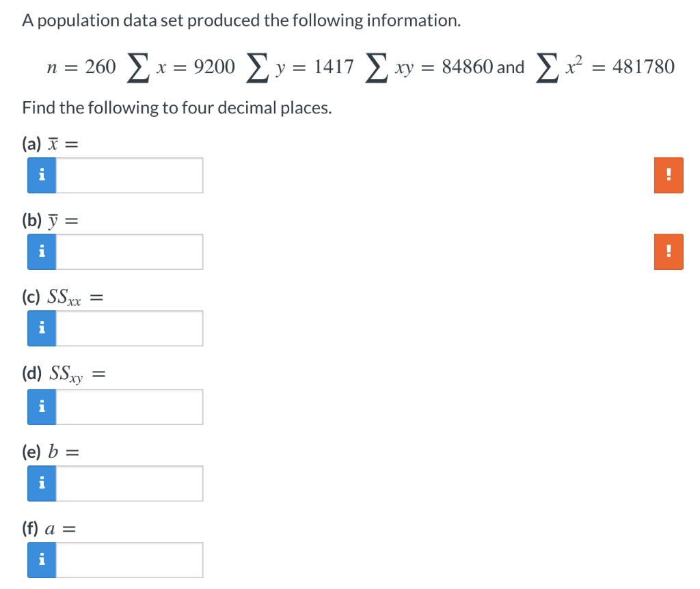700x589 pixels.
Task: Click the info icon beside answer (c)
Action: click(x=41, y=328)
